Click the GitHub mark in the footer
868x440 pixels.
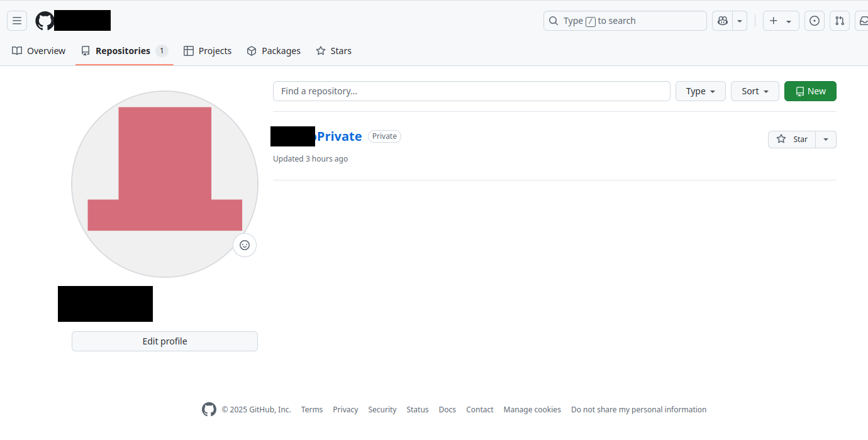coord(209,409)
